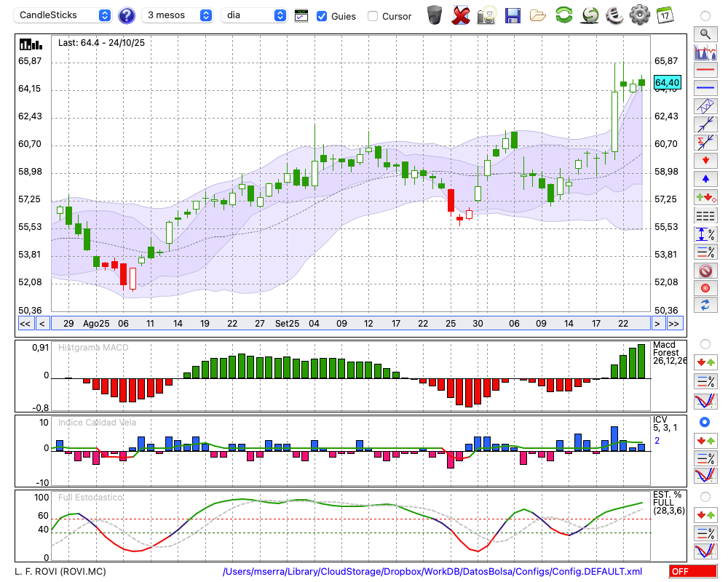Click the green dollar sign icon
Image resolution: width=728 pixels, height=582 pixels.
tap(590, 15)
